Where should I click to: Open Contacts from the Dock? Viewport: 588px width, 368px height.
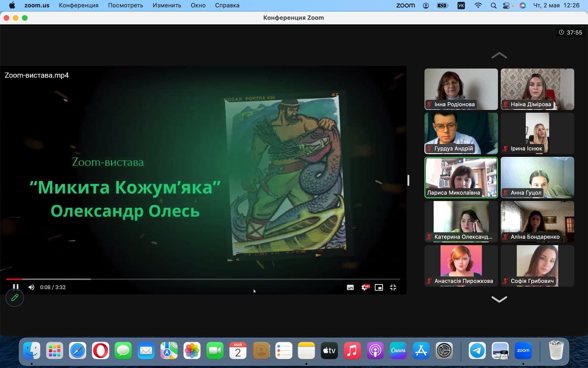click(x=261, y=350)
